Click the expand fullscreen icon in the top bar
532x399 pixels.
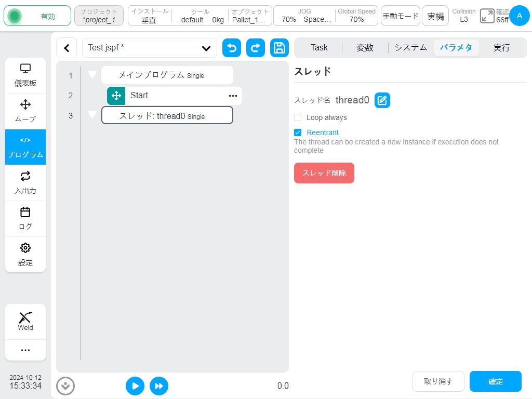tap(487, 16)
